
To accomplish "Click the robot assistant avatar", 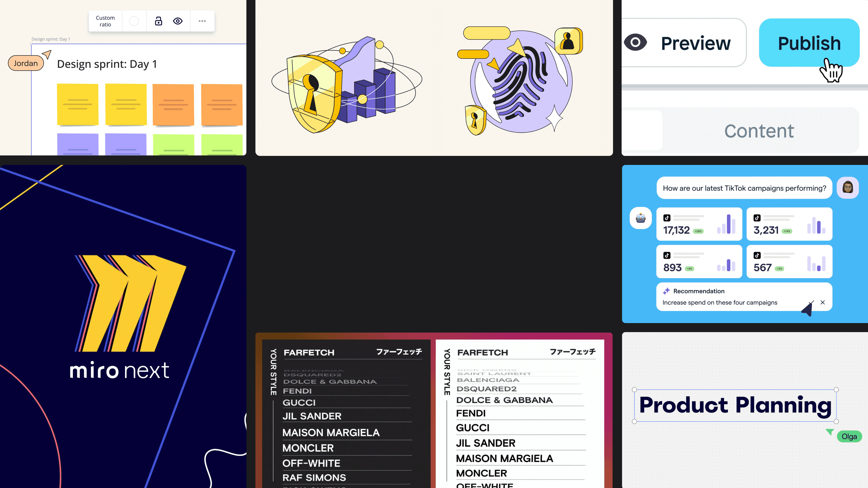I will (x=641, y=218).
